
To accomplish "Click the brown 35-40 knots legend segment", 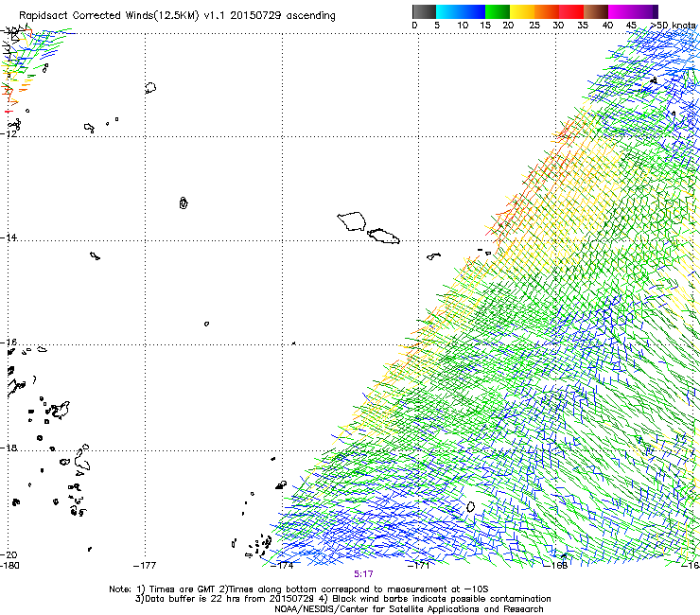I will tap(596, 11).
